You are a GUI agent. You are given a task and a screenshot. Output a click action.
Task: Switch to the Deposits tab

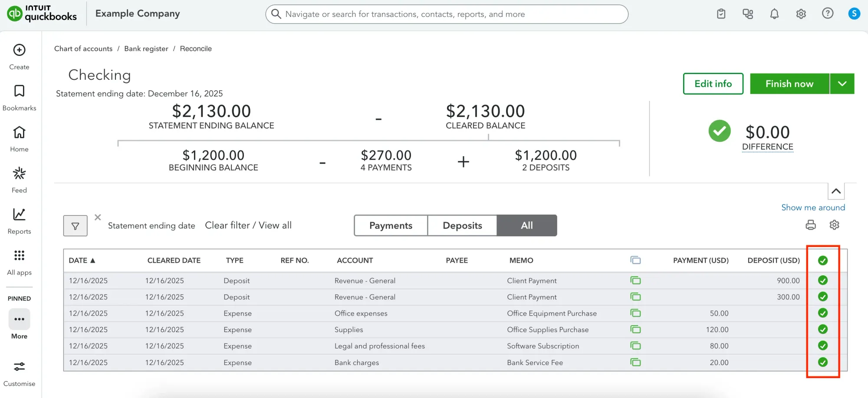pos(462,225)
